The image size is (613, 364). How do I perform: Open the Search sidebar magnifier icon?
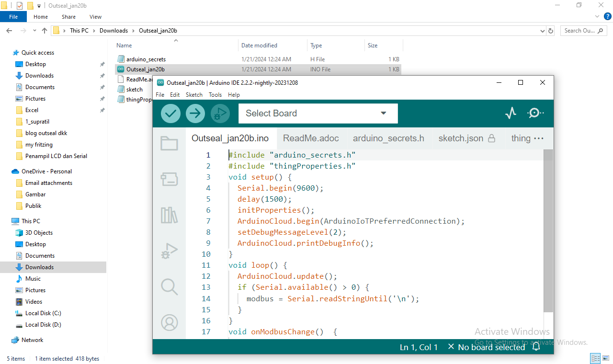(x=169, y=287)
